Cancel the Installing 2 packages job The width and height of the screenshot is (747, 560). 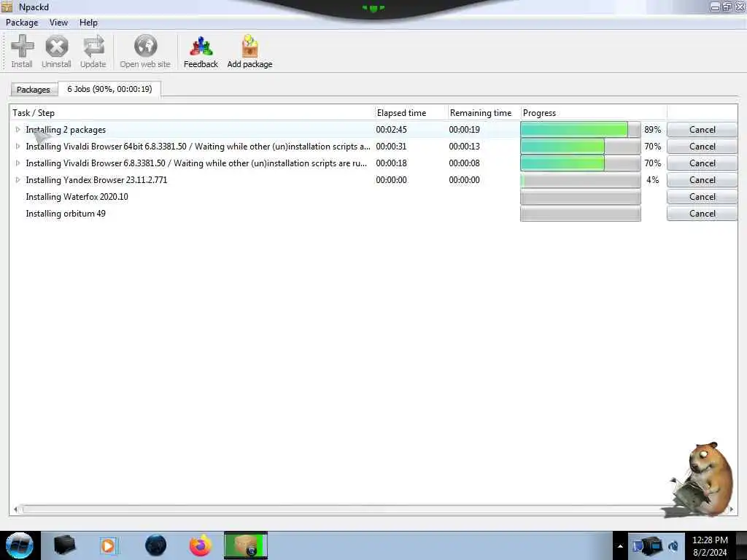(x=702, y=130)
